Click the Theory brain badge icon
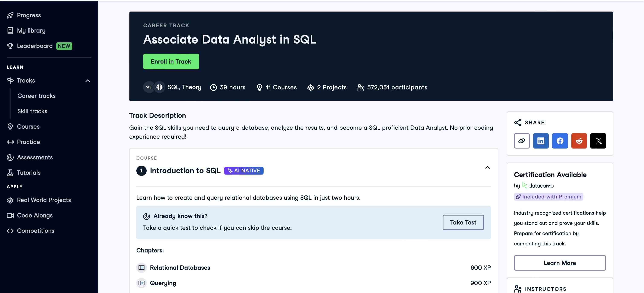This screenshot has height=293, width=644. [x=159, y=87]
